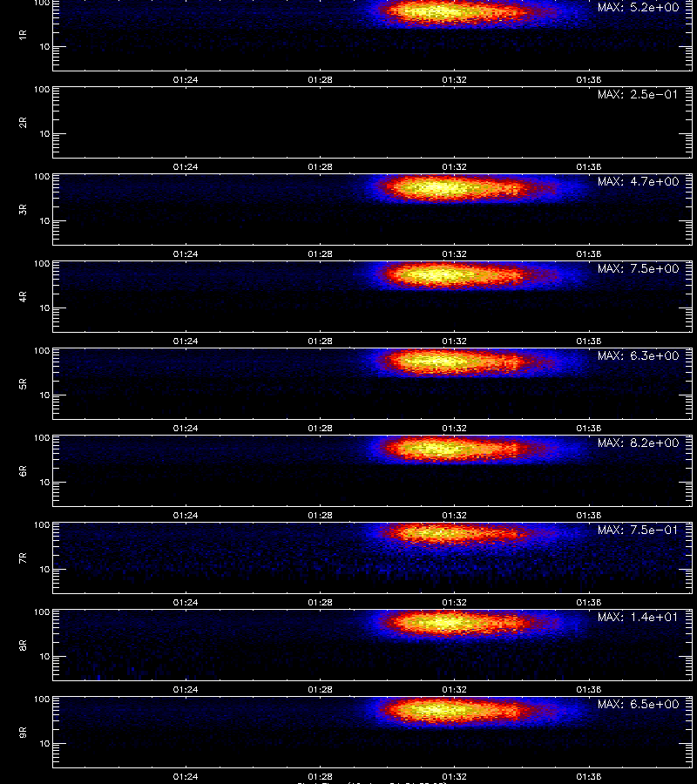Click the 01:28 tick label below panel 6R

coord(320,515)
